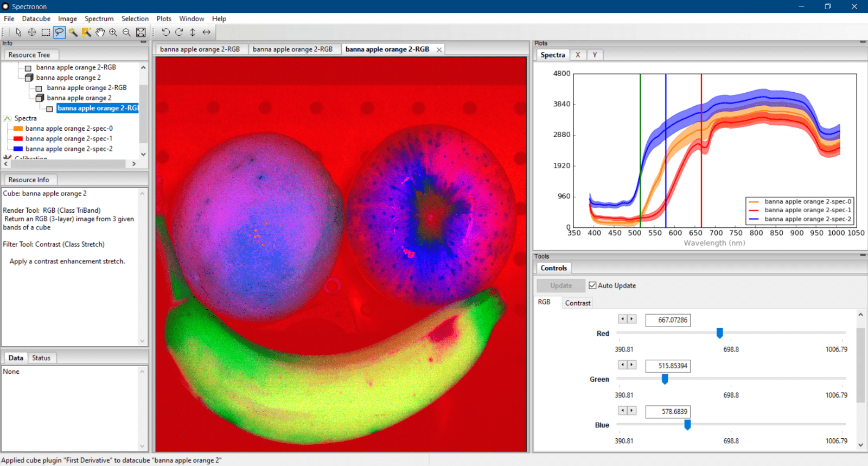The width and height of the screenshot is (868, 466).
Task: Select the highlighted banna apple orange 2-RGB tree item
Action: tap(98, 108)
